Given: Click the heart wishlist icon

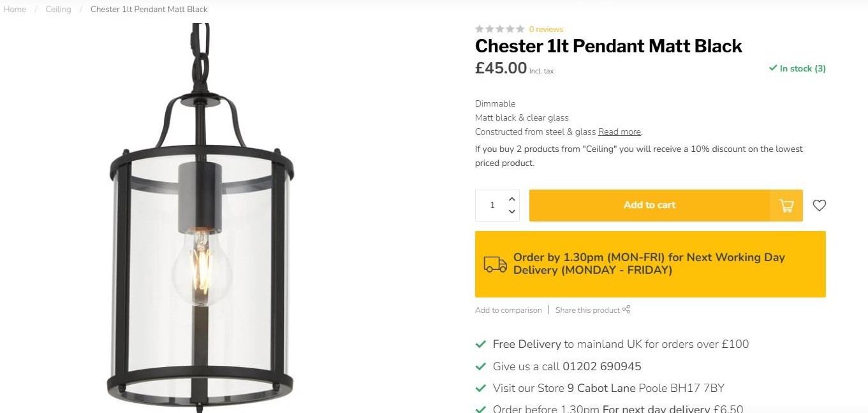Looking at the screenshot, I should pyautogui.click(x=820, y=206).
